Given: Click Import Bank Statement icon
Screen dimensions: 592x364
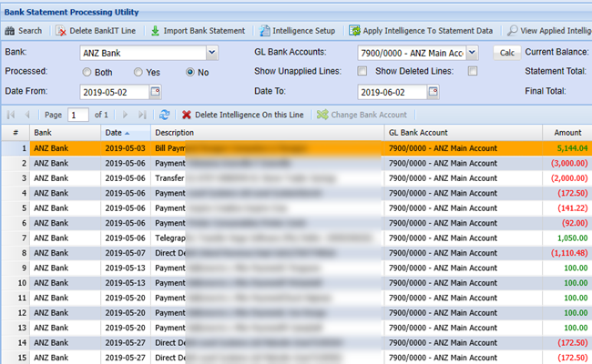Looking at the screenshot, I should point(156,30).
